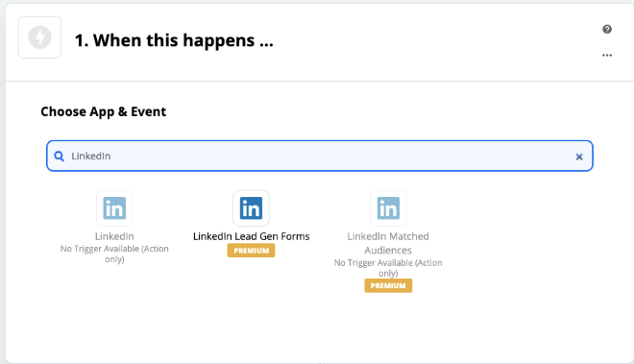
Task: Click No Trigger note under Matched Audiences
Action: [388, 268]
